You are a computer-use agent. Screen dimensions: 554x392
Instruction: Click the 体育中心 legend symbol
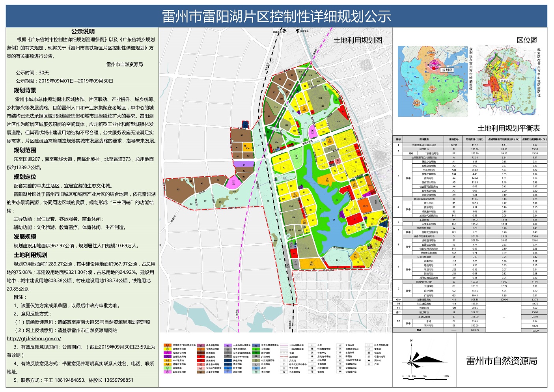(x=312, y=353)
